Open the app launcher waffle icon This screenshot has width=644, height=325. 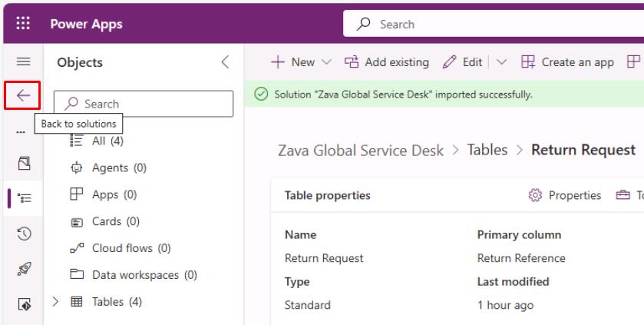click(23, 23)
